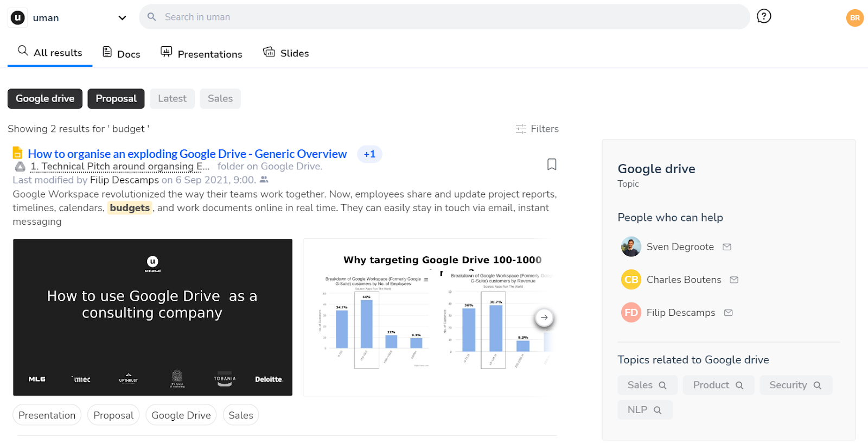Image resolution: width=868 pixels, height=443 pixels.
Task: Click the +1 badge next to result title
Action: pos(369,154)
